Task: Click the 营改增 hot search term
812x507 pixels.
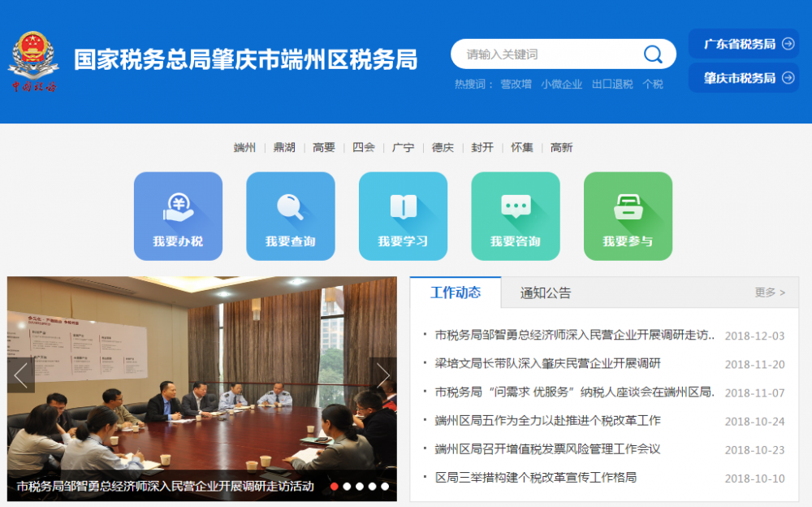Action: 516,84
